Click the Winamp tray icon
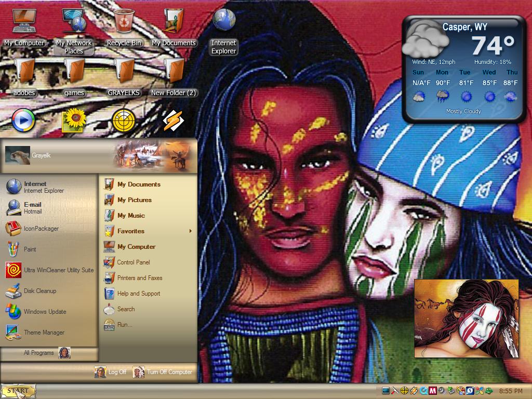This screenshot has width=532, height=399. tap(414, 391)
